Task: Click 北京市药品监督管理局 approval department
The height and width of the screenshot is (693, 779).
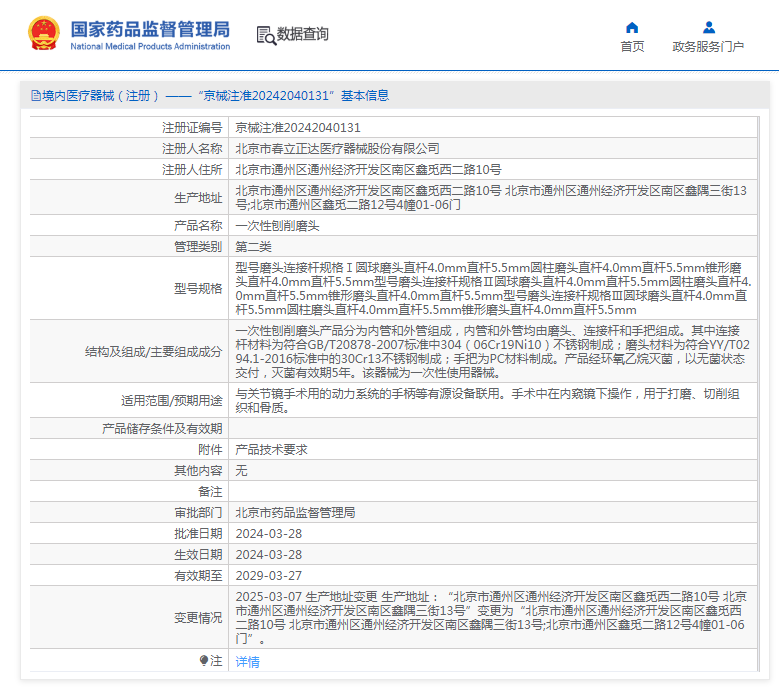Action: click(295, 513)
